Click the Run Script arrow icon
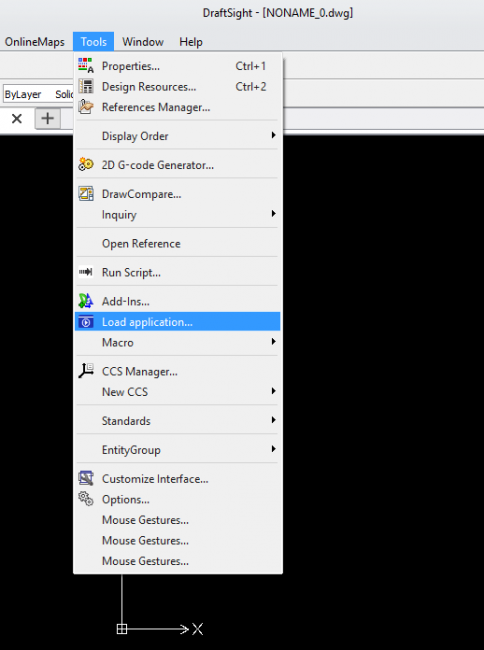Image resolution: width=484 pixels, height=650 pixels. tap(86, 272)
